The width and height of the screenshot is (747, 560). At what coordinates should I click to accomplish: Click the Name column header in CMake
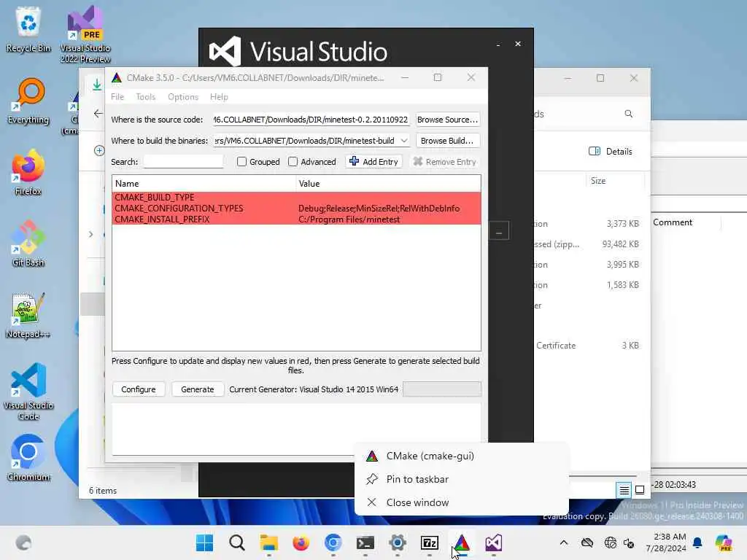click(x=204, y=183)
